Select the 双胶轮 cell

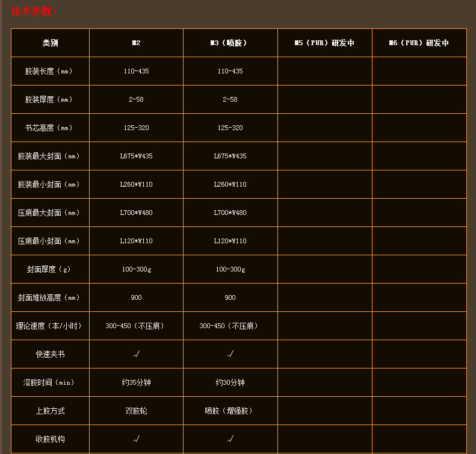point(137,411)
